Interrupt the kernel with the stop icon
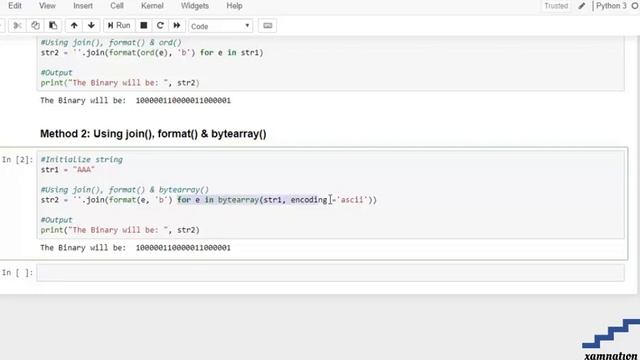Image resolution: width=640 pixels, height=360 pixels. tap(144, 26)
